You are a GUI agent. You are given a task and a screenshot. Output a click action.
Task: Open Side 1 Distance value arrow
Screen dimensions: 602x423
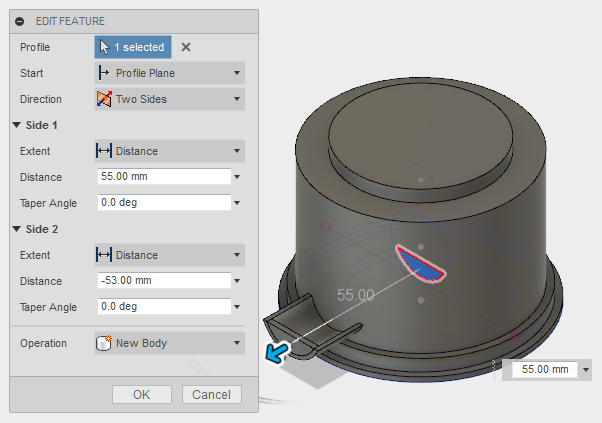(237, 177)
